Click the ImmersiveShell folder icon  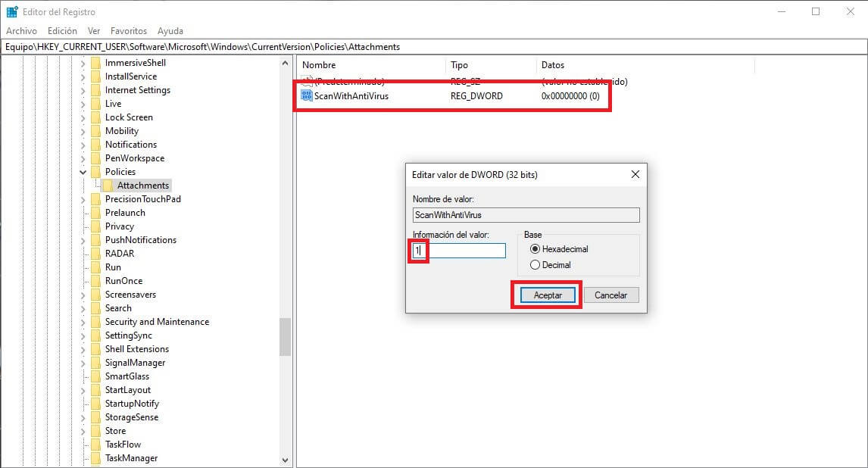tap(95, 63)
